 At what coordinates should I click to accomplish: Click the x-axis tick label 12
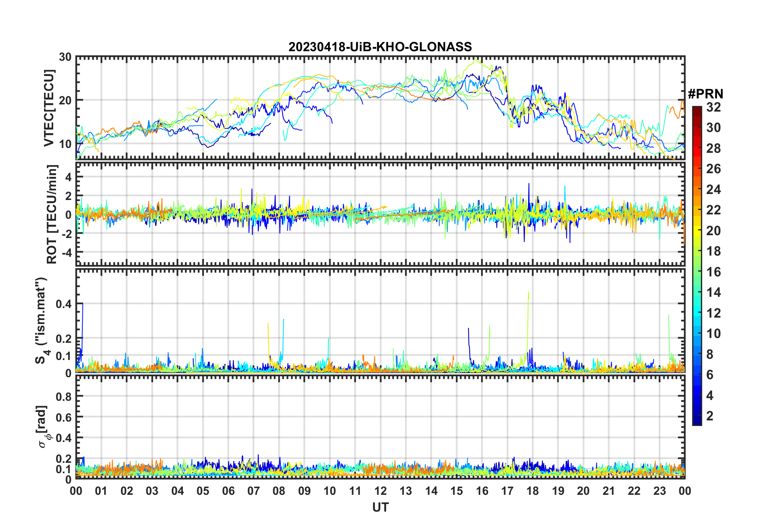coord(380,491)
